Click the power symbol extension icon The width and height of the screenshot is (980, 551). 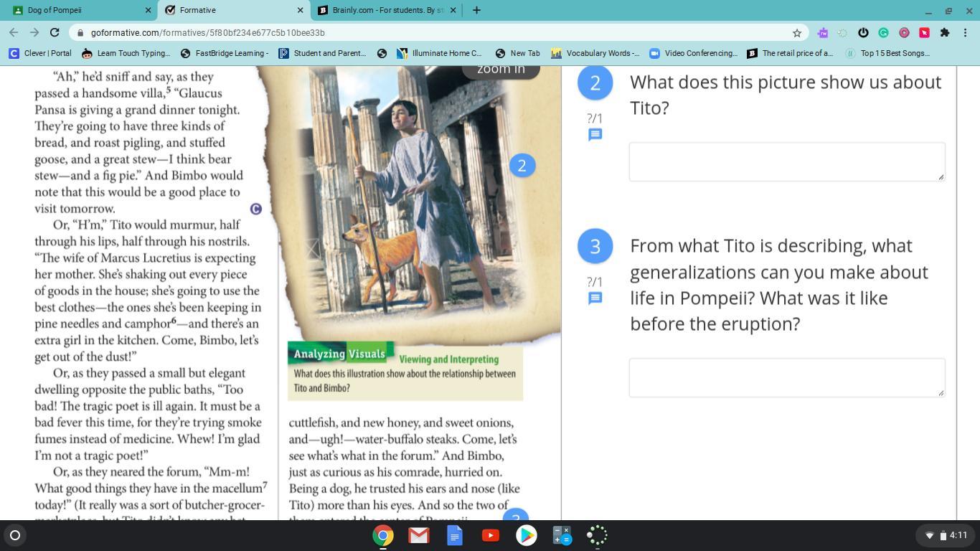tap(863, 32)
